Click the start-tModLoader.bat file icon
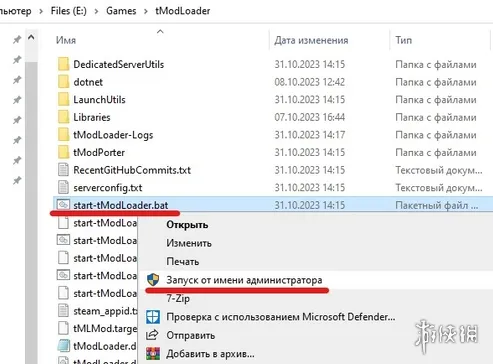The height and width of the screenshot is (364, 493). pyautogui.click(x=63, y=205)
